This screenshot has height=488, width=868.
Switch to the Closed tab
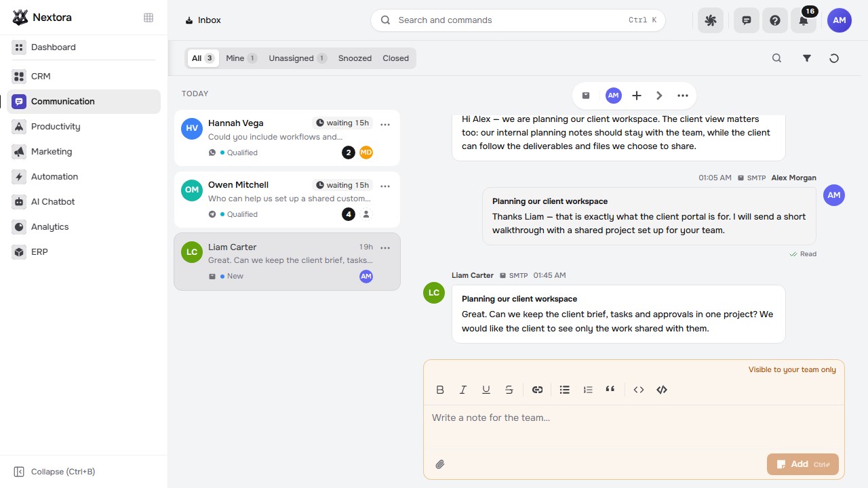click(x=395, y=58)
